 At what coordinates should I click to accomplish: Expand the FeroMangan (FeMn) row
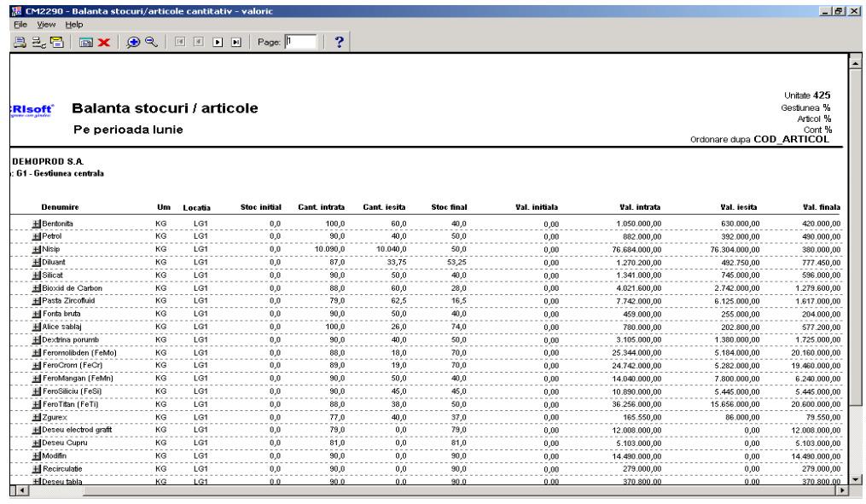point(37,379)
